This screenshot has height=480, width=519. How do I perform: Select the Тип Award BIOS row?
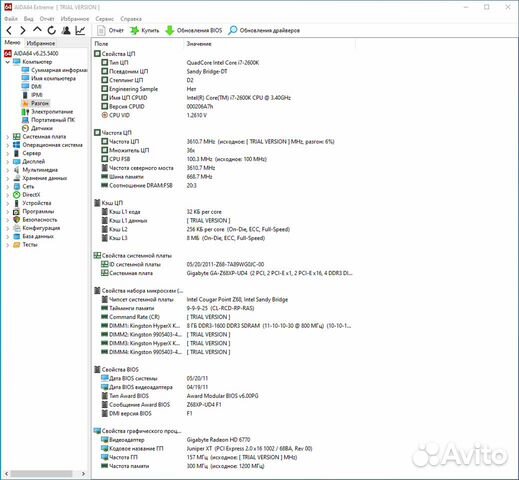(x=180, y=396)
